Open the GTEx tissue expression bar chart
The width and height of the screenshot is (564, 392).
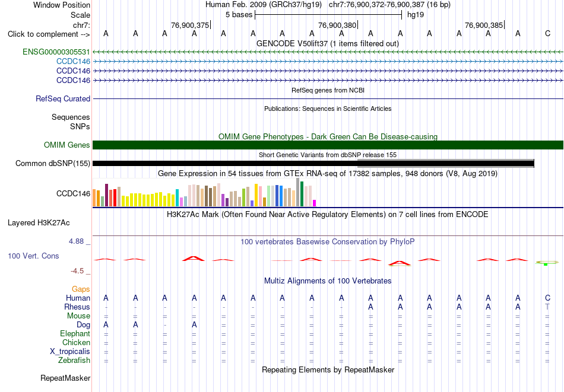click(x=204, y=193)
